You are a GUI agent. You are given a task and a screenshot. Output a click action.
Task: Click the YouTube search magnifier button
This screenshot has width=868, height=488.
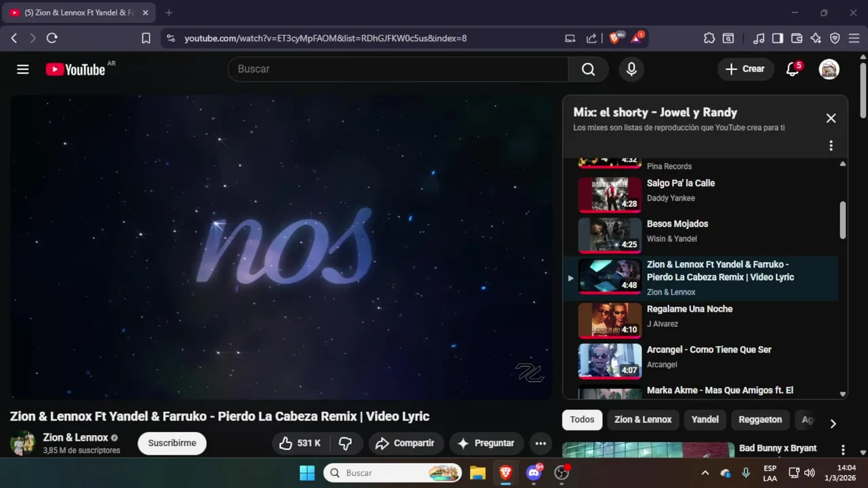588,69
